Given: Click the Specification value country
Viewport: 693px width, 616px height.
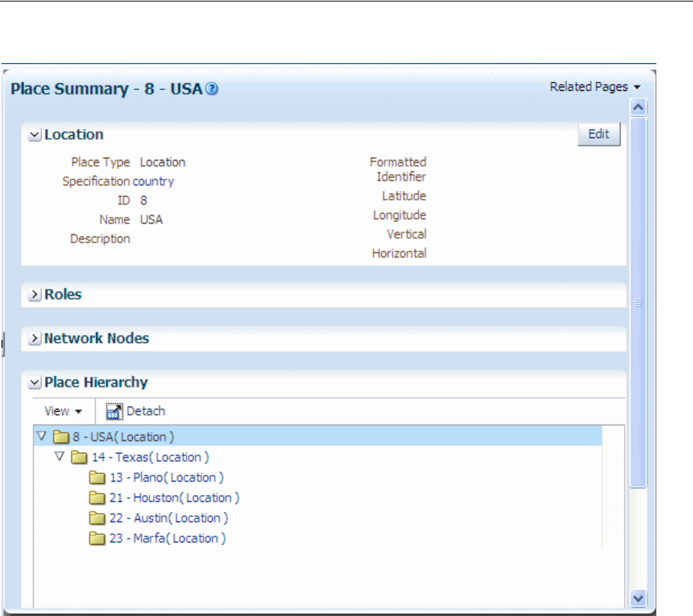Looking at the screenshot, I should tap(153, 182).
